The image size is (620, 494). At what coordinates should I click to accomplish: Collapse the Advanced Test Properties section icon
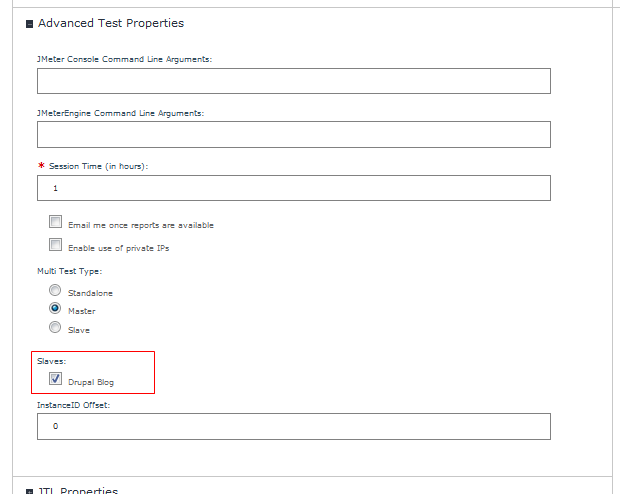coord(29,24)
